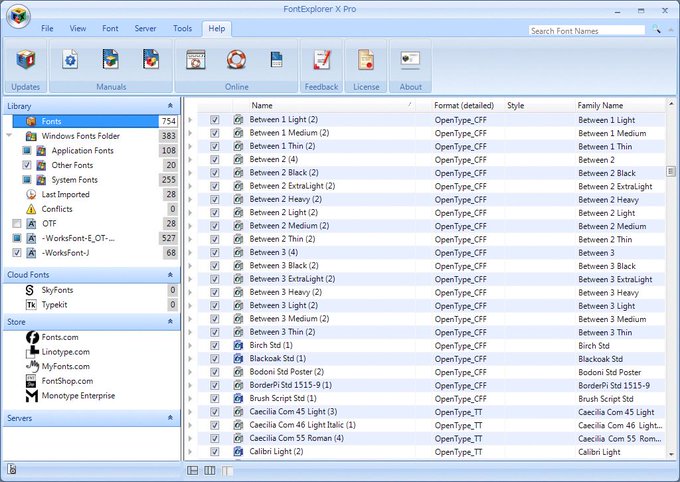Click the status bar icon at bottom left

[12, 469]
